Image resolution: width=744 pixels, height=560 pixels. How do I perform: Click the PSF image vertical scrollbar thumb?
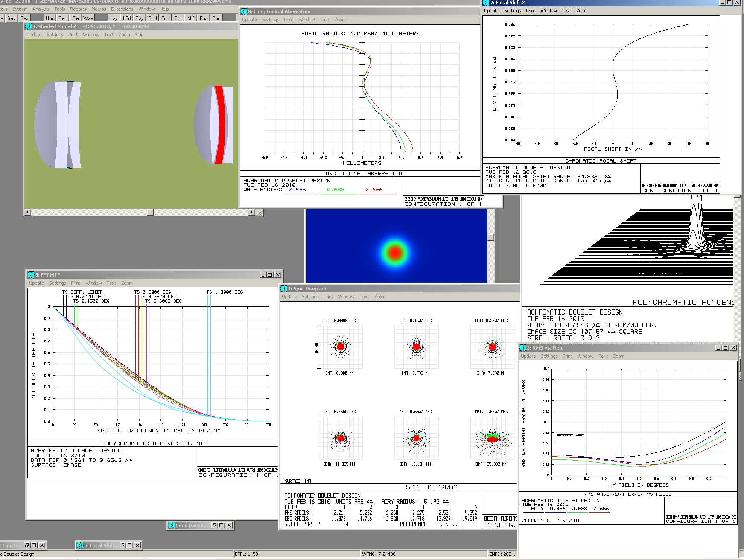click(491, 237)
